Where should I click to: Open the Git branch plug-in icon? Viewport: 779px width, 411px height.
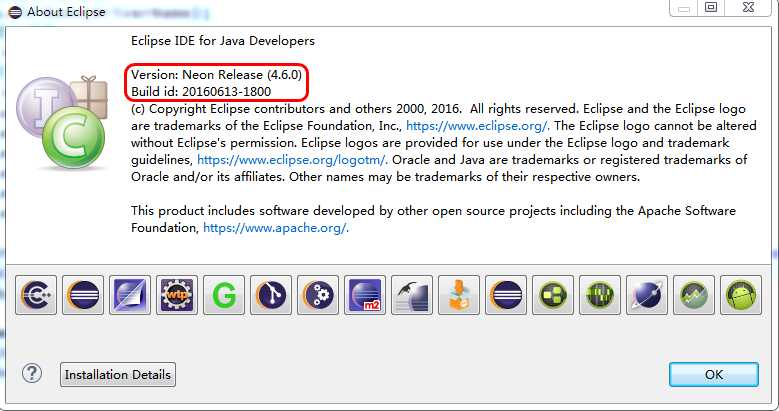click(271, 295)
